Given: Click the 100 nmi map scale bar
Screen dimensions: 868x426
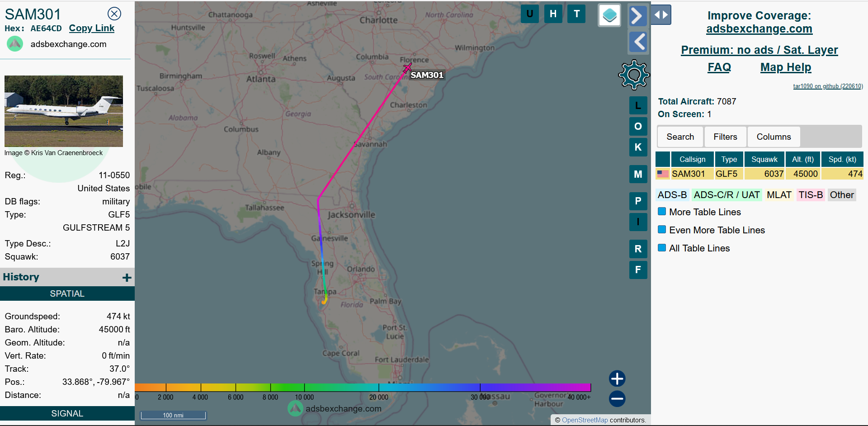Looking at the screenshot, I should [x=173, y=415].
